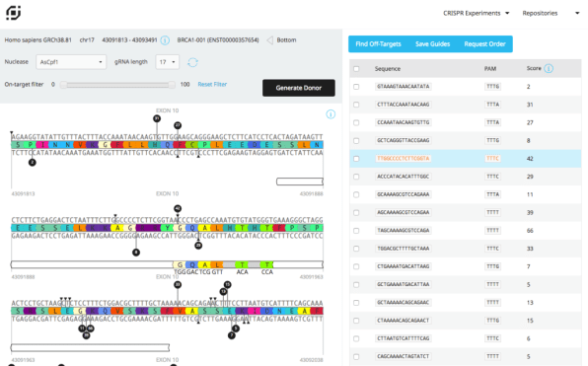Open the Nuclease AsCpf1 dropdown
The width and height of the screenshot is (588, 366).
71,62
